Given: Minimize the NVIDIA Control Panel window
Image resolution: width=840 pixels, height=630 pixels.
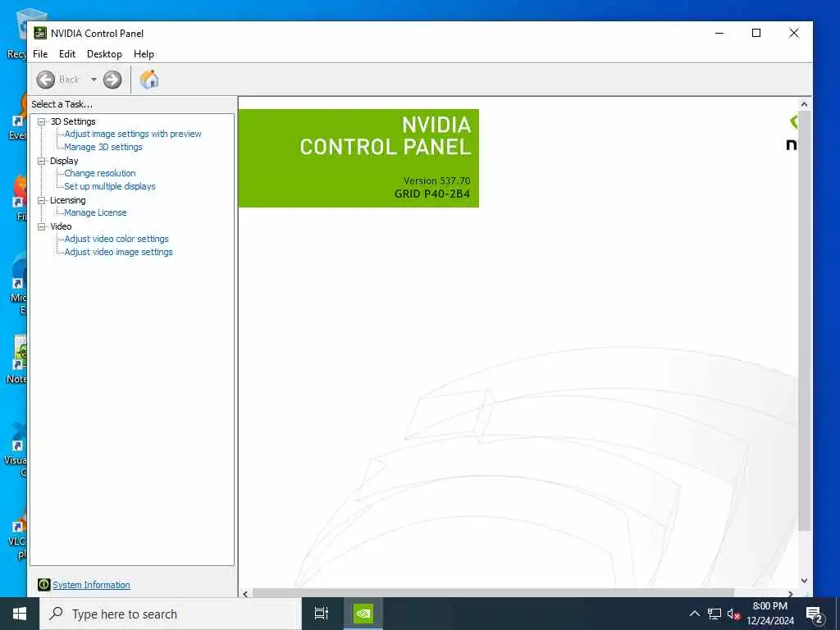Looking at the screenshot, I should coord(719,33).
